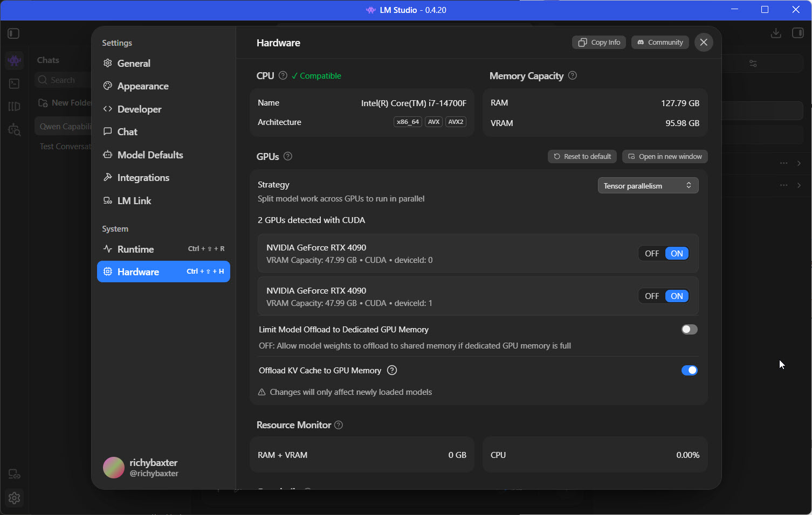
Task: Open the Community link button
Action: [660, 43]
